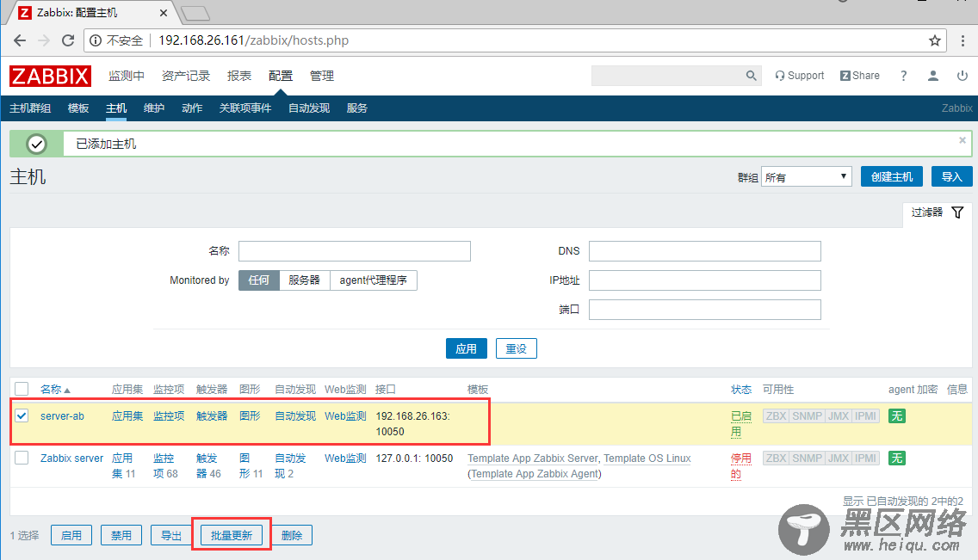Screen dimensions: 978x560
Task: Open the 管理 menu
Action: pos(322,76)
